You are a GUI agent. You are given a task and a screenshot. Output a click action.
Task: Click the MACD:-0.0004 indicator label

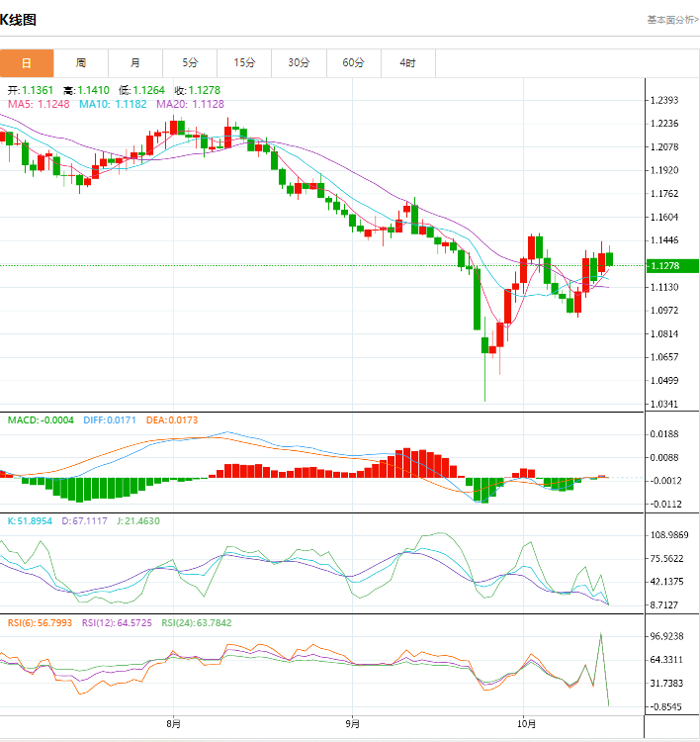(41, 420)
